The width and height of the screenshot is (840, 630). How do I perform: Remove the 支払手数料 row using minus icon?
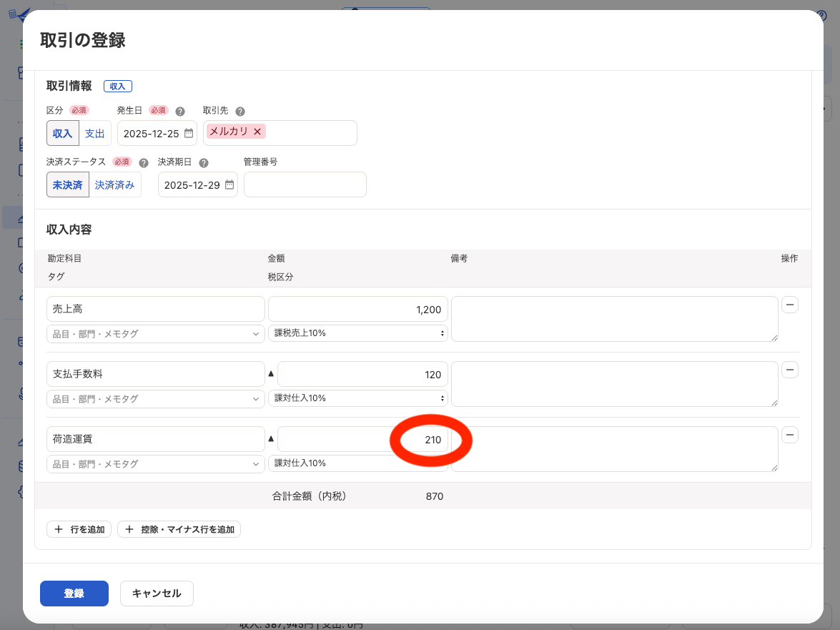point(790,370)
